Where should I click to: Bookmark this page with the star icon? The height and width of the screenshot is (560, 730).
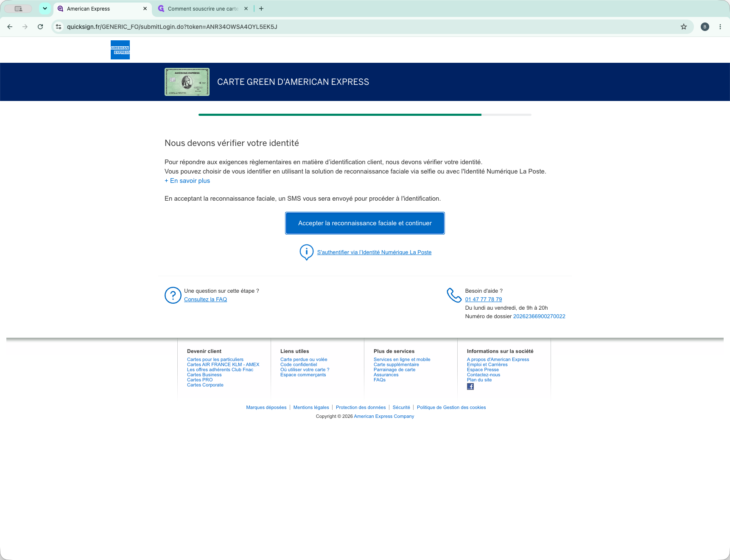(x=684, y=27)
